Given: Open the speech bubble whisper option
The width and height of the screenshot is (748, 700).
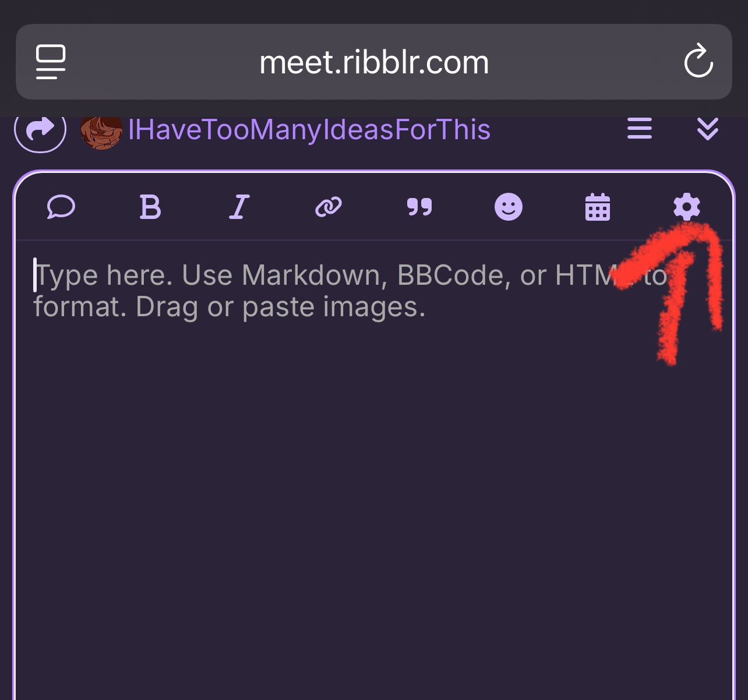Looking at the screenshot, I should click(61, 207).
